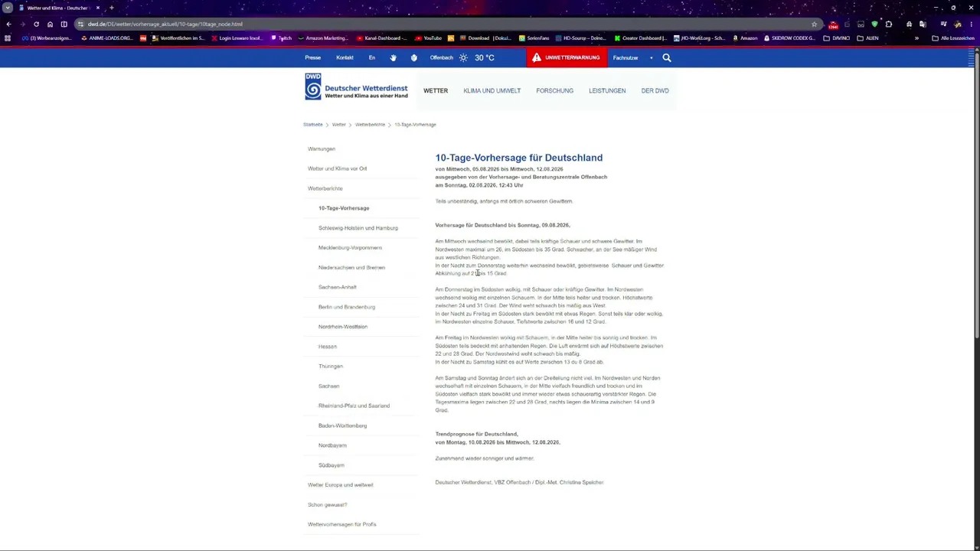
Task: Open the DAVINCI bookmark folder
Action: 836,38
